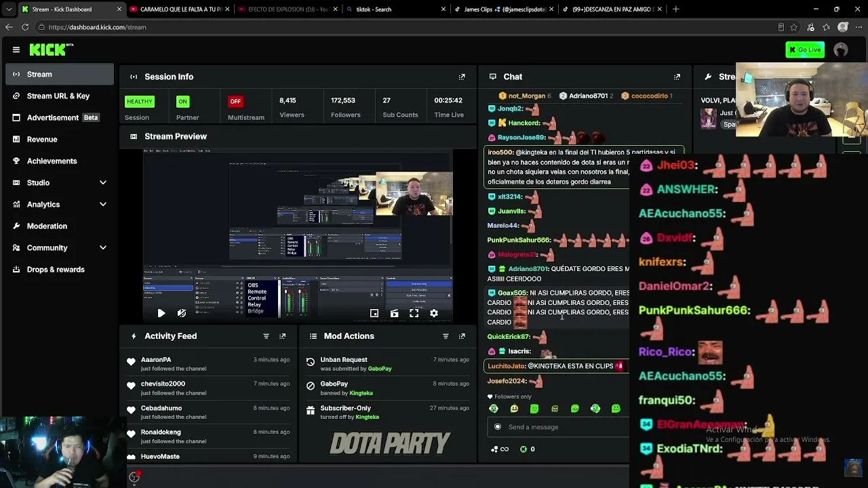Image resolution: width=868 pixels, height=488 pixels.
Task: Click the channel points infinity icon
Action: (x=500, y=449)
